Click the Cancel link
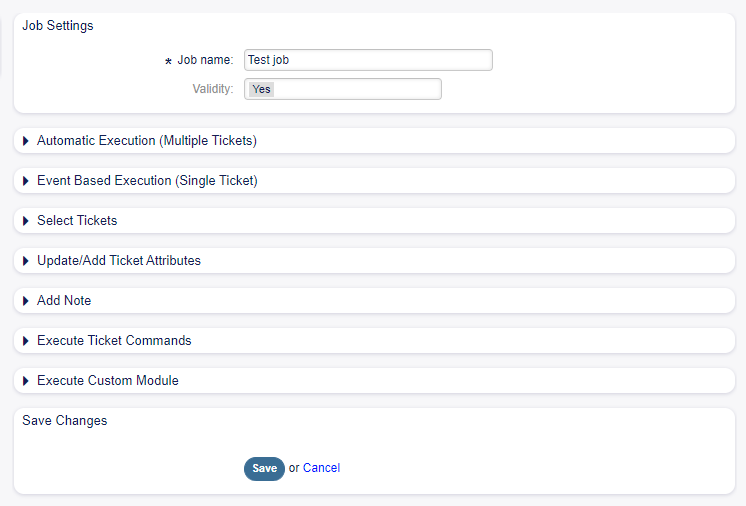The image size is (746, 506). tap(321, 468)
